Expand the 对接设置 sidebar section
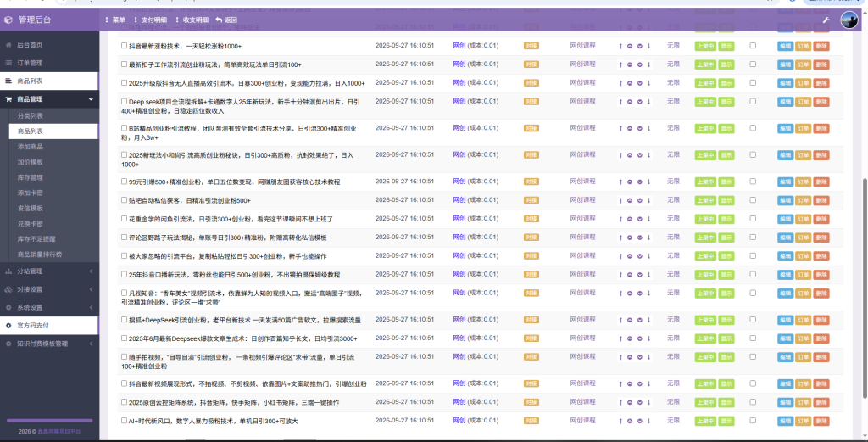This screenshot has height=442, width=868. pos(49,289)
